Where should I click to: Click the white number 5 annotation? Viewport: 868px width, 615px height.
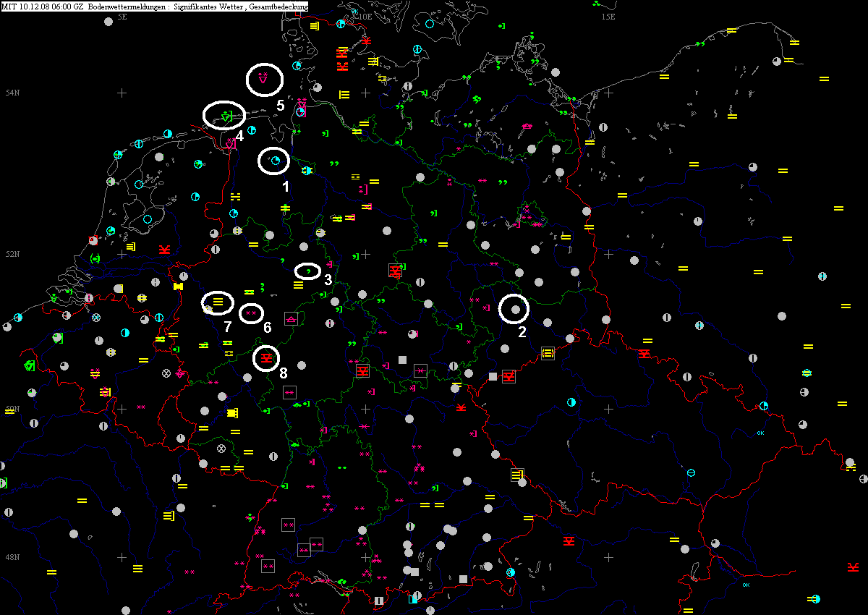click(x=280, y=106)
